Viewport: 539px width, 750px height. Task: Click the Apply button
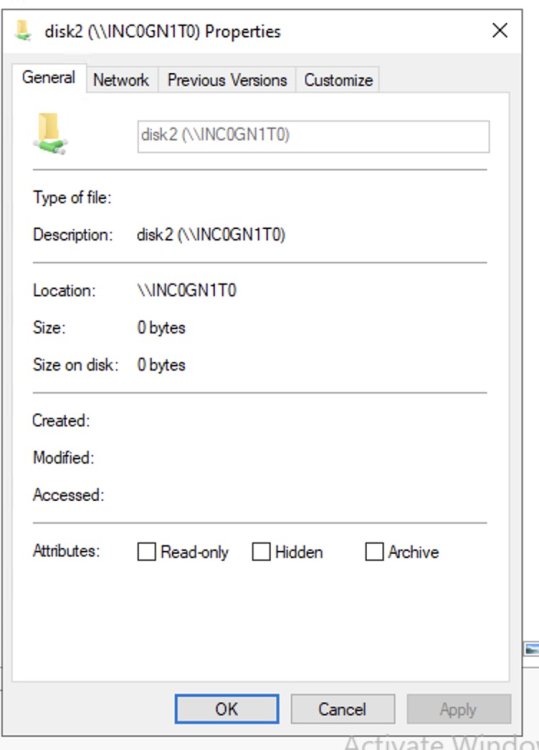tap(459, 709)
